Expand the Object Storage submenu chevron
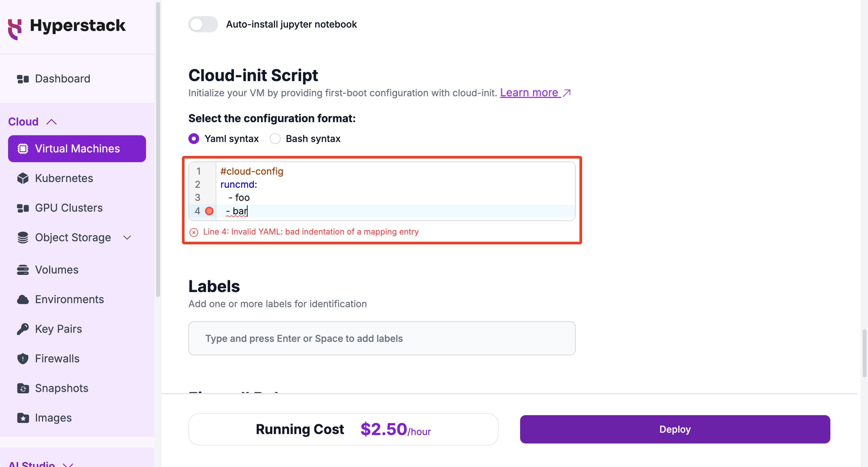The height and width of the screenshot is (467, 868). click(127, 238)
